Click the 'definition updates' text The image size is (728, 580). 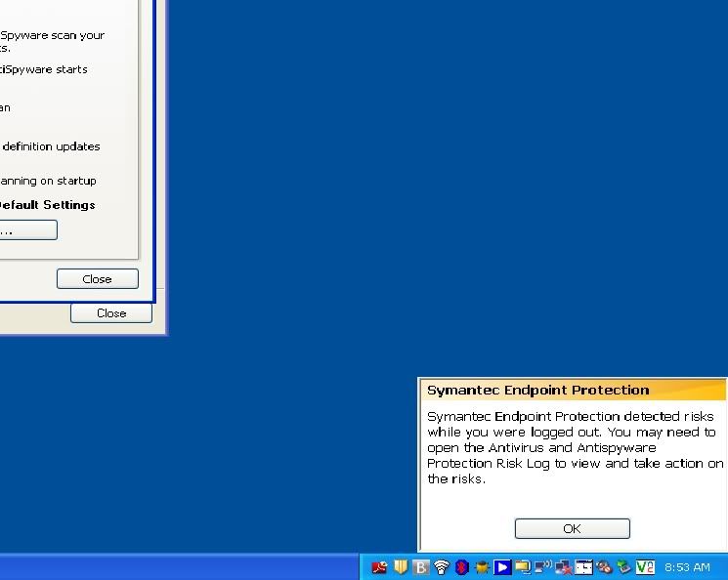click(x=51, y=146)
